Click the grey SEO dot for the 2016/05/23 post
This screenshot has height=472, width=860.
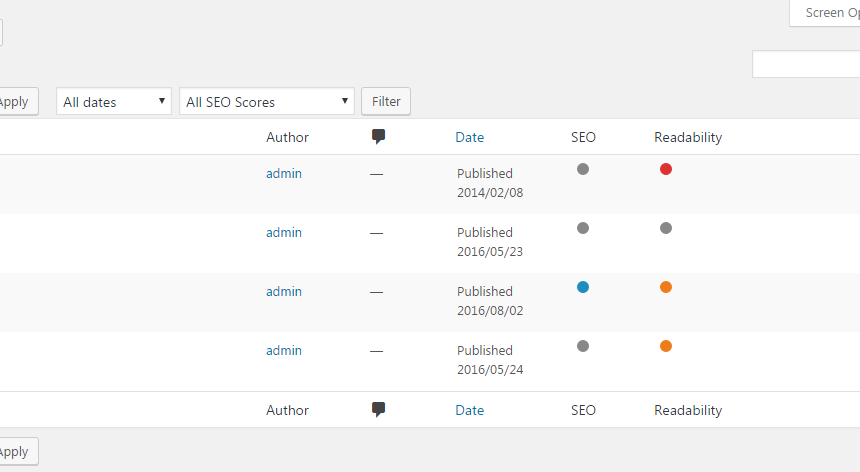(583, 228)
